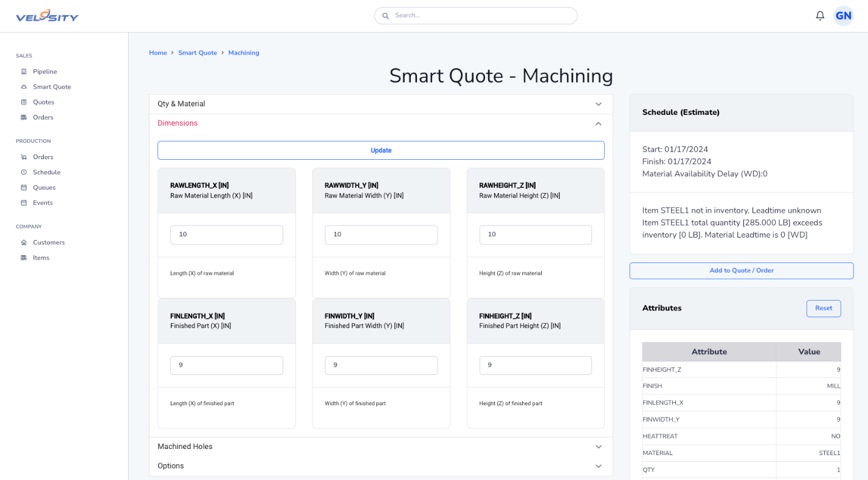Click the Material Availability Delay text

tap(705, 174)
